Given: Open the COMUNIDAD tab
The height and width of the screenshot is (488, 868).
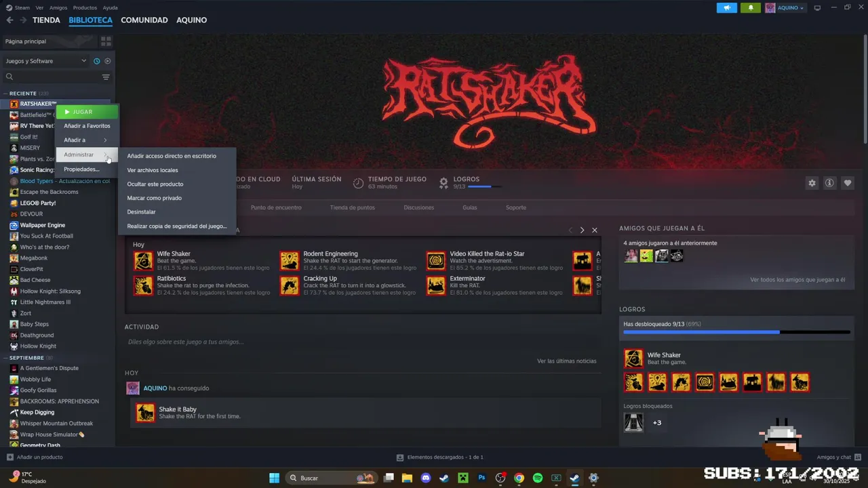Looking at the screenshot, I should pyautogui.click(x=144, y=20).
